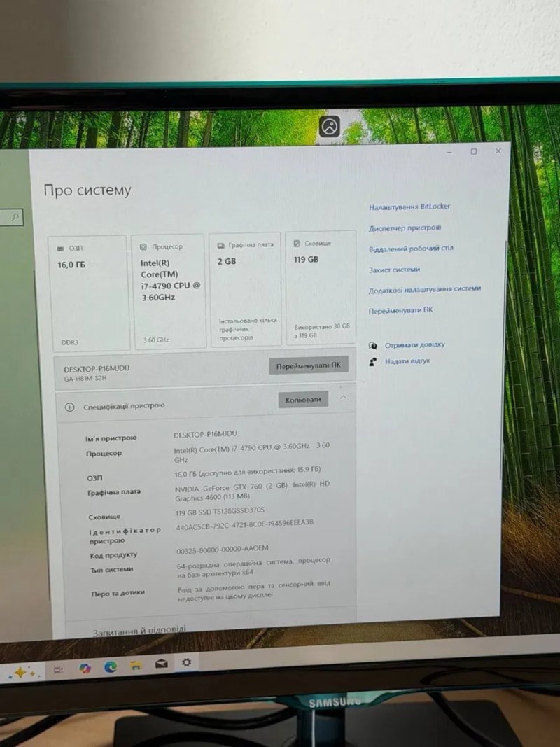
Task: Open Налаштування BitLocker link
Action: tap(409, 207)
